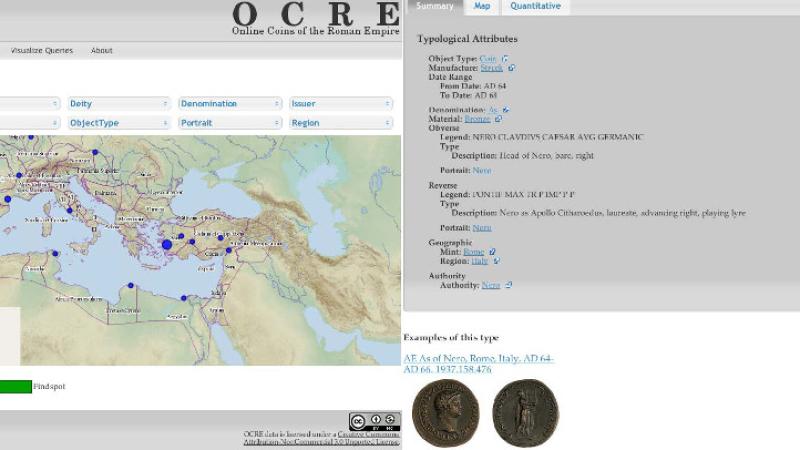Follow the Bronze material link
The height and width of the screenshot is (450, 800).
pos(477,119)
